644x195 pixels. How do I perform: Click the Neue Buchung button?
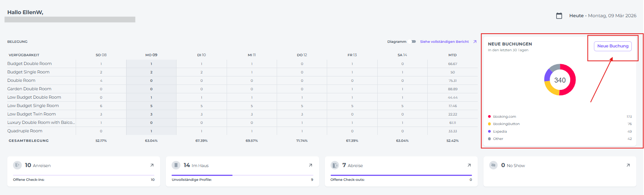point(612,46)
